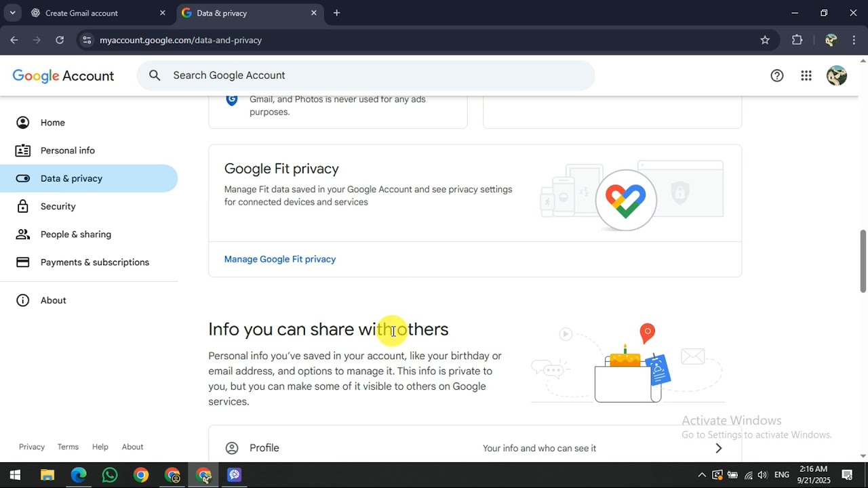Image resolution: width=868 pixels, height=488 pixels.
Task: Click the Google Fit heart logo illustration
Action: coord(625,201)
